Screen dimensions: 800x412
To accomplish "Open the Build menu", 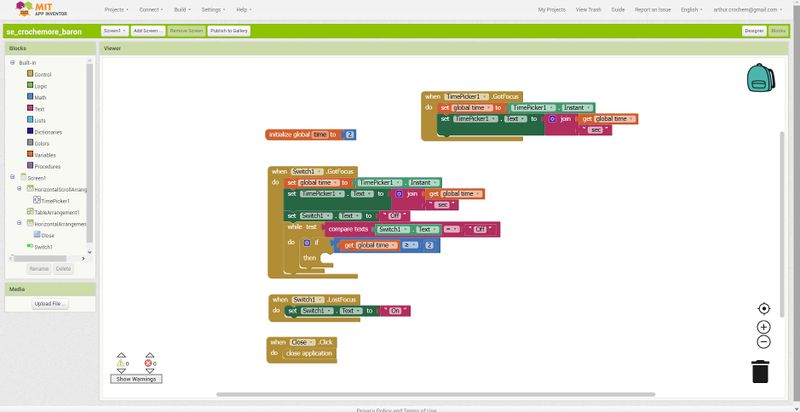I will pos(182,9).
